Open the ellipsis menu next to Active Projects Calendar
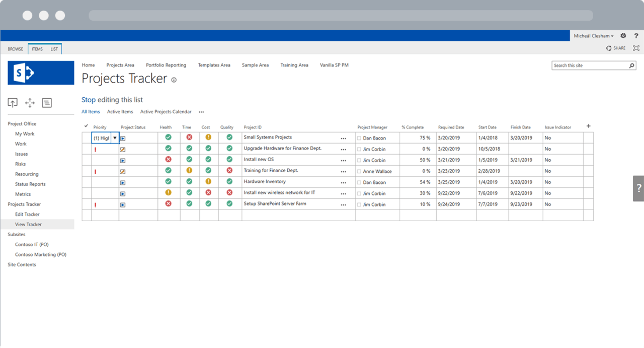 [201, 111]
